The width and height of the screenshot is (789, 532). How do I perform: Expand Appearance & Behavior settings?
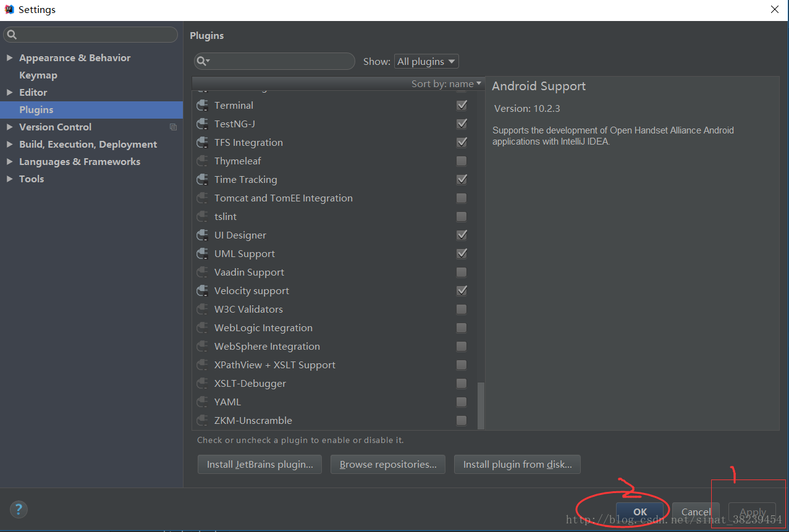pos(9,57)
